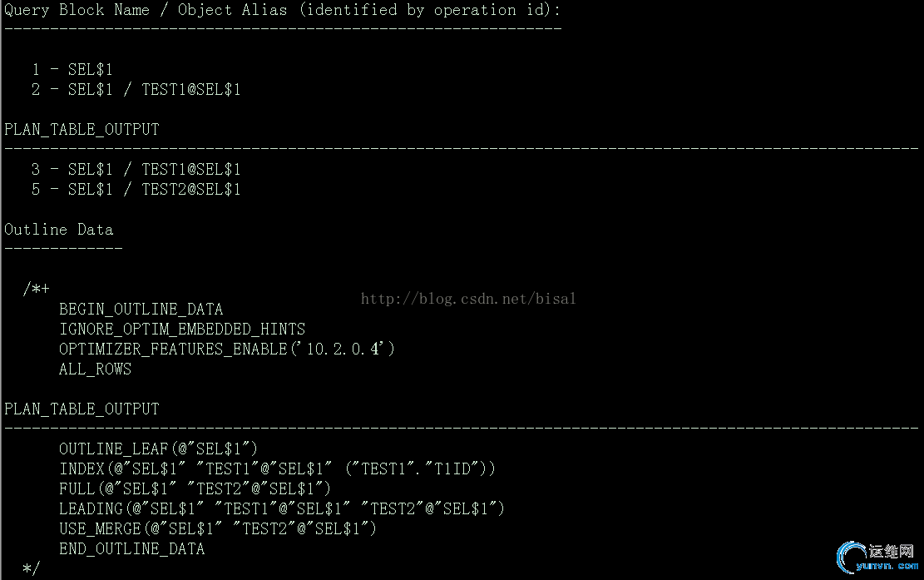Click the "Outline Data" section heading

(x=58, y=230)
